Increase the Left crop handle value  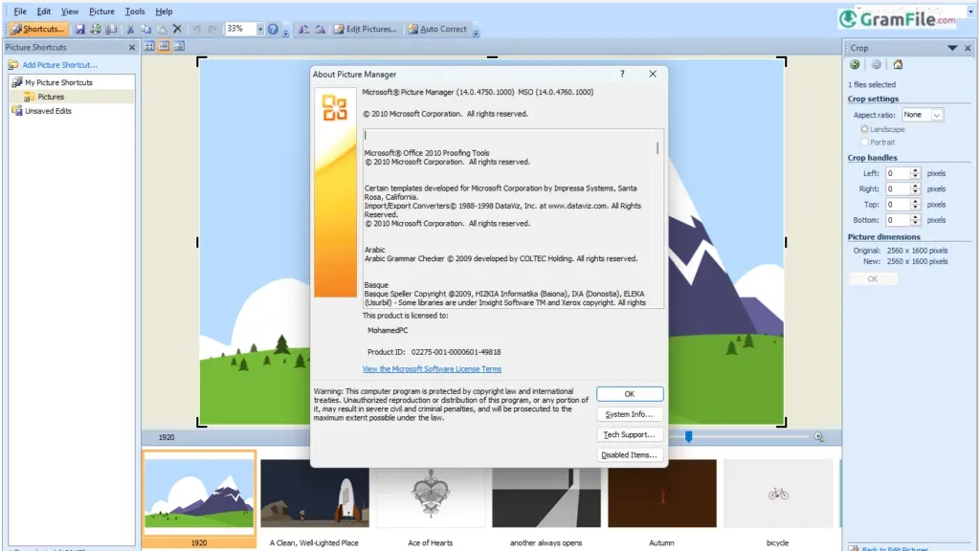(915, 170)
